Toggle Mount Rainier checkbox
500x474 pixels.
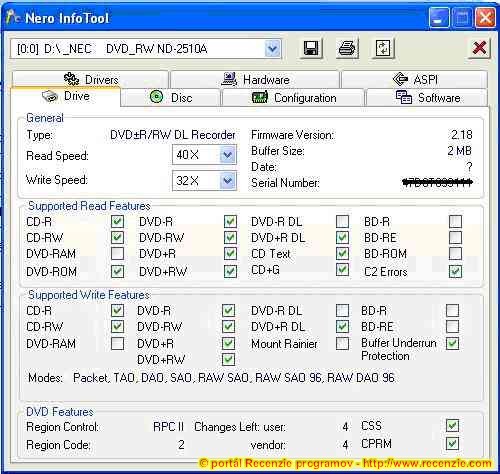click(x=342, y=343)
